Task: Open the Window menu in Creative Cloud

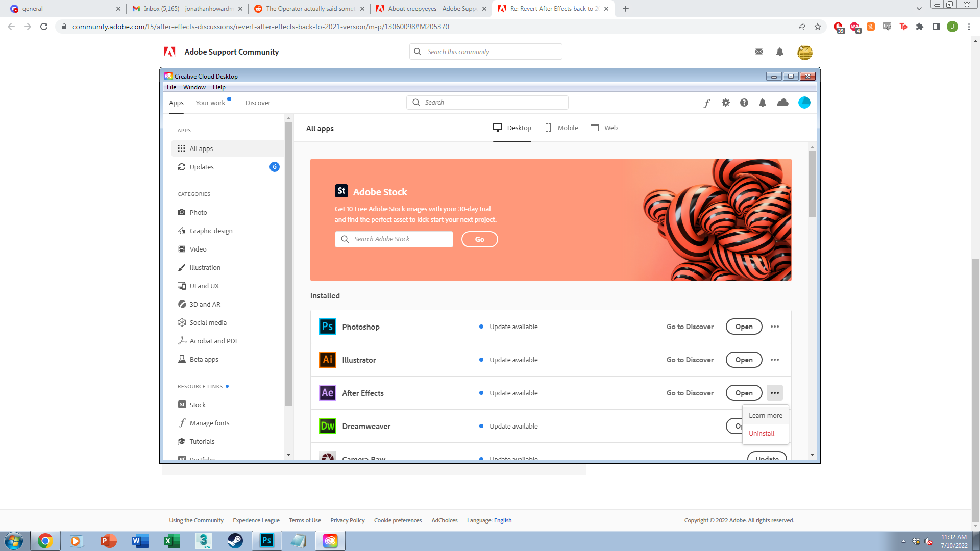Action: (194, 87)
